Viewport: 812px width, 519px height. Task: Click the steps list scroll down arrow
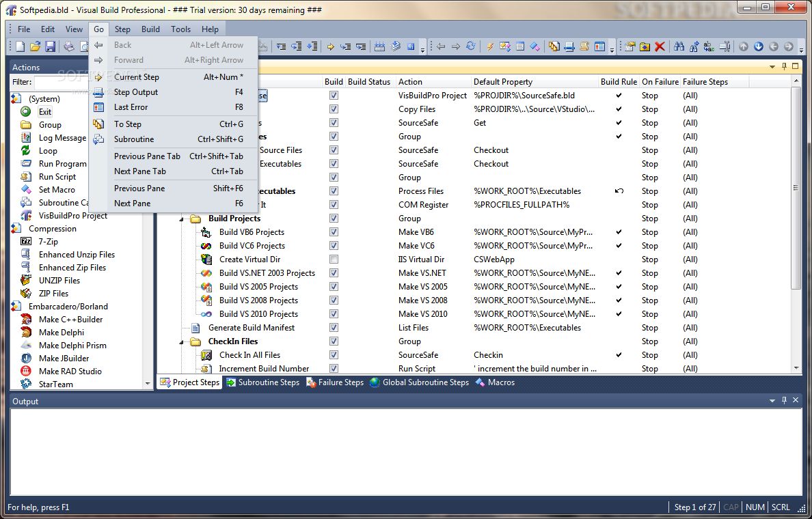(x=796, y=368)
